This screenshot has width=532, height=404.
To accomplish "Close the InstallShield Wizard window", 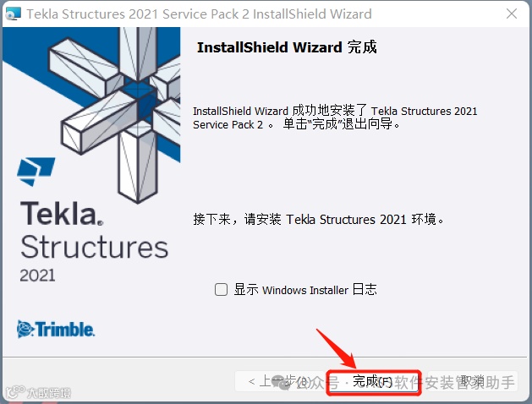I will (x=512, y=14).
